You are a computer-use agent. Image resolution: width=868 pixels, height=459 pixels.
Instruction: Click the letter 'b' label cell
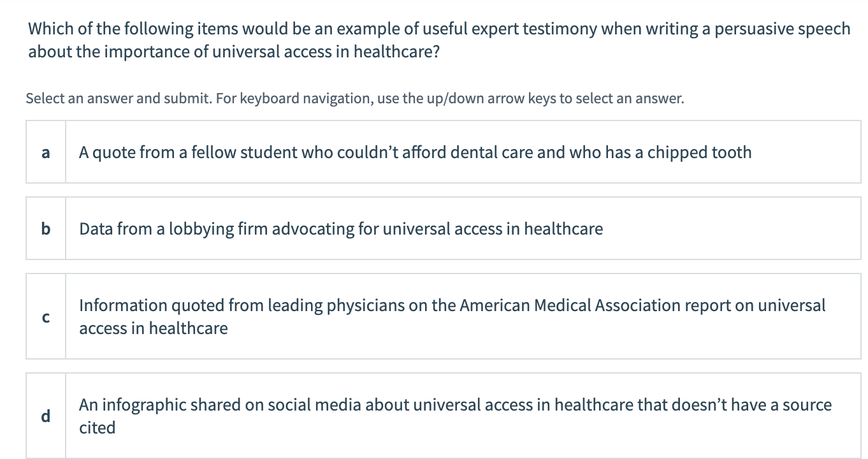[x=45, y=228]
